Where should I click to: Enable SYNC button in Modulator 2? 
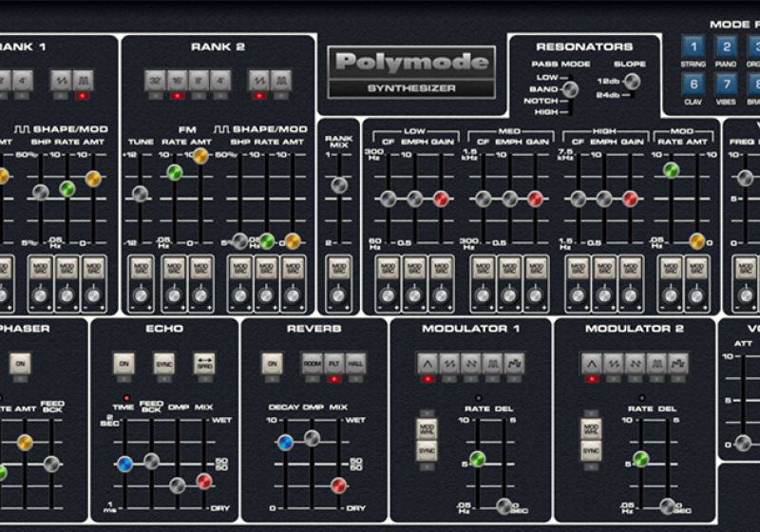(x=591, y=451)
